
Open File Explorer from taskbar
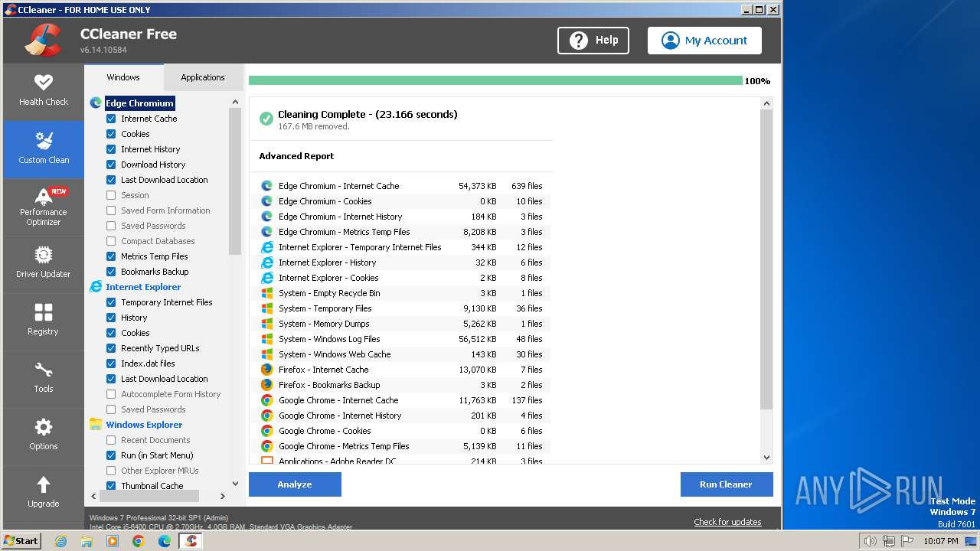click(x=87, y=541)
